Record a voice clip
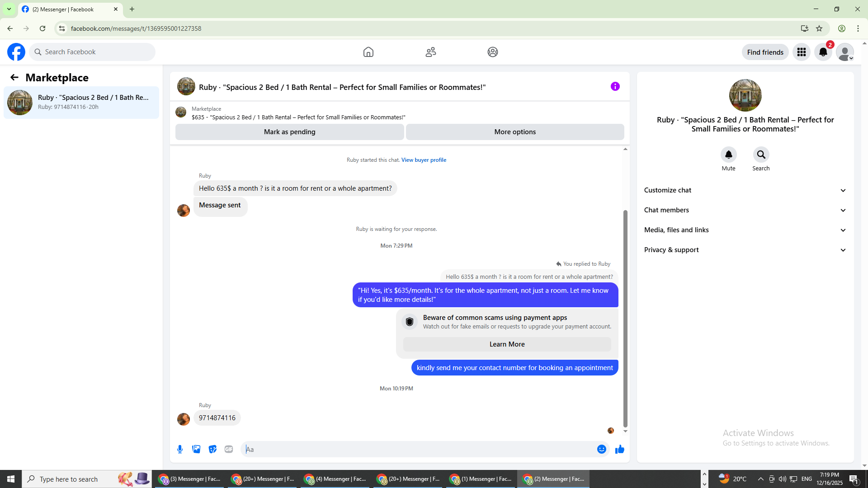Screen dimensions: 868x488 pyautogui.click(x=180, y=449)
